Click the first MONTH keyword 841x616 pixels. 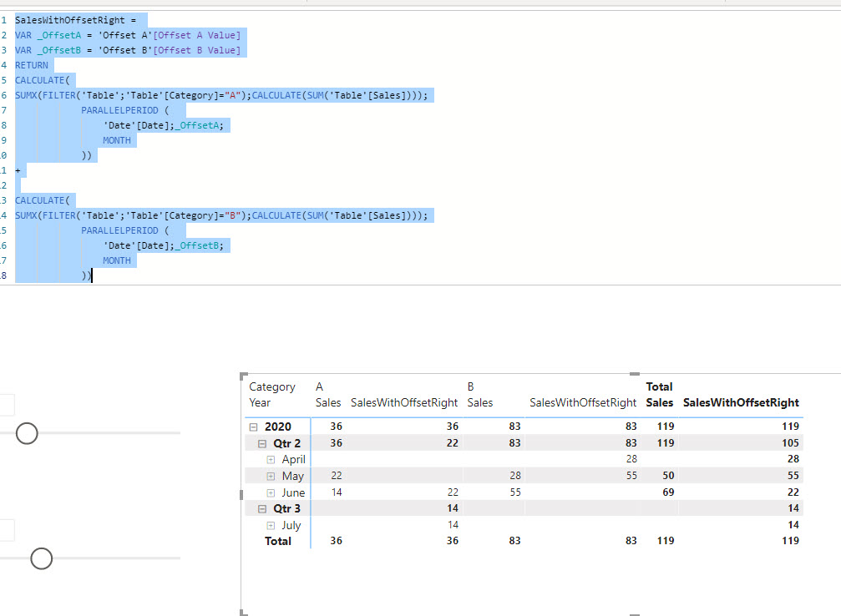point(117,140)
